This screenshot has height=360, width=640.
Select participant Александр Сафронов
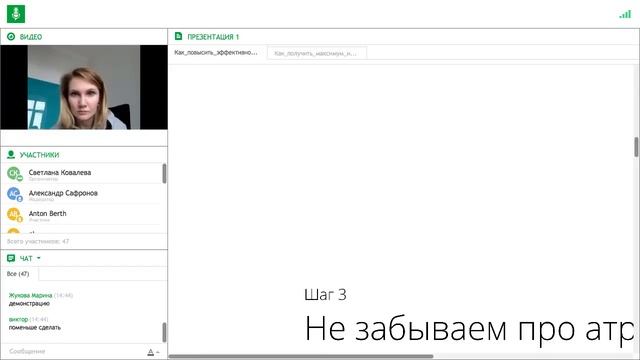(82, 194)
